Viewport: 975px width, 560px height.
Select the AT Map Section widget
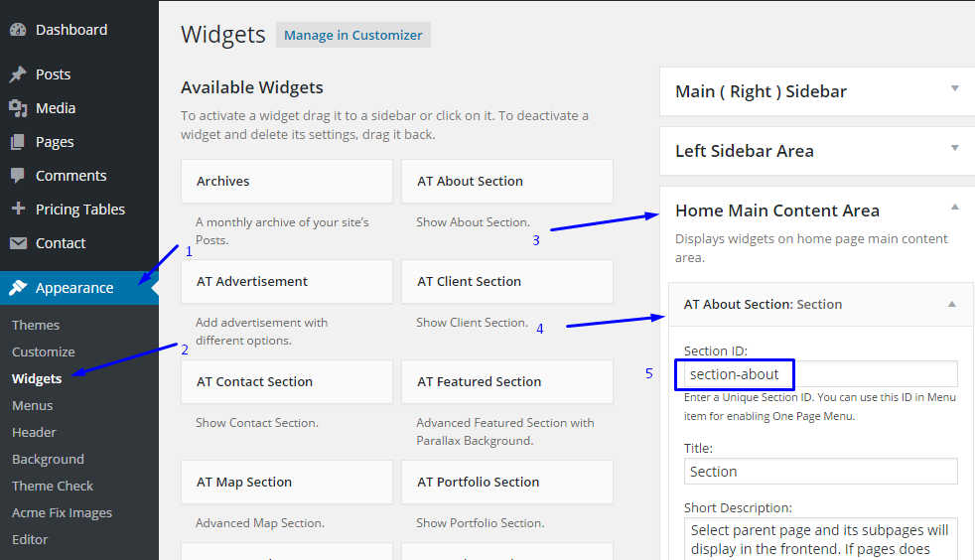coord(287,482)
